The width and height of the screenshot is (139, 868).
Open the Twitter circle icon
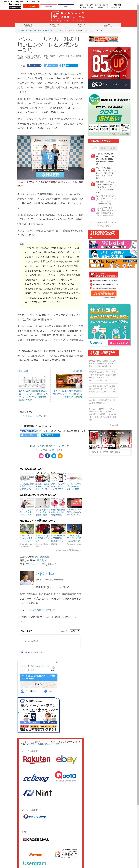click(x=54, y=456)
